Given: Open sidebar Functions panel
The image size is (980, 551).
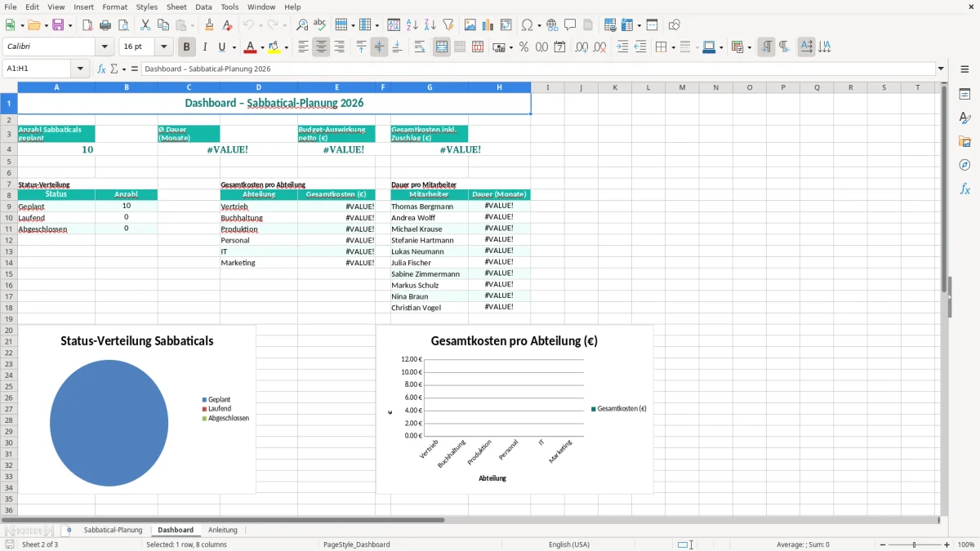Looking at the screenshot, I should pos(964,189).
